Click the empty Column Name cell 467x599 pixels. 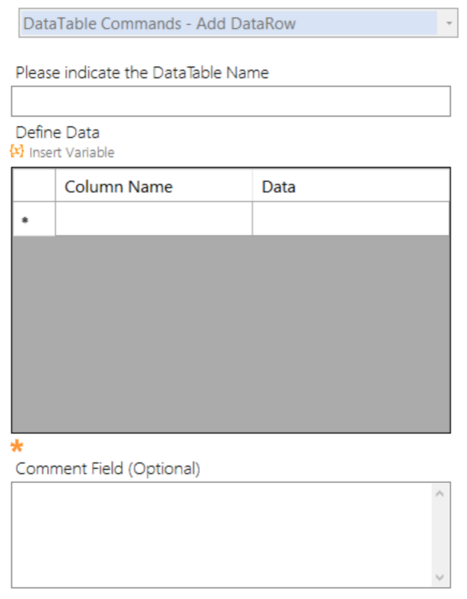(154, 219)
